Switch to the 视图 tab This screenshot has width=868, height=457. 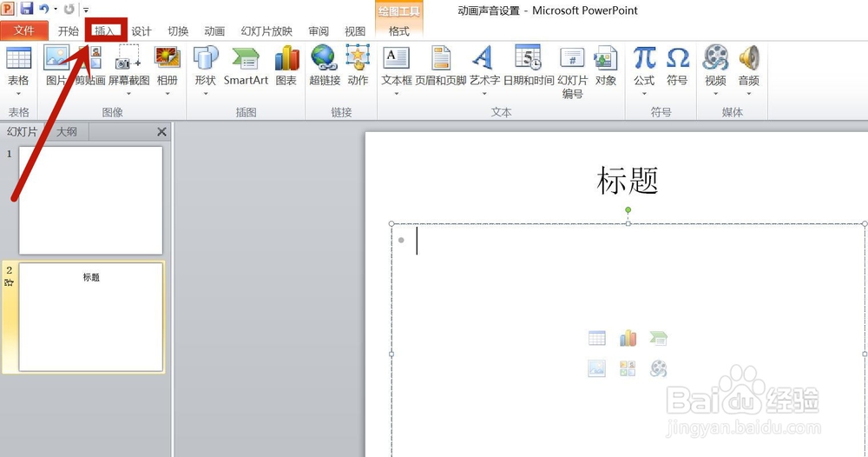(x=355, y=31)
